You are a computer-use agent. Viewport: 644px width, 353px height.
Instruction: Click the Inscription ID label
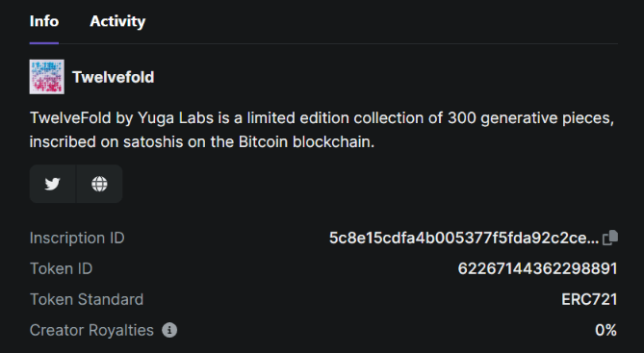[77, 239]
